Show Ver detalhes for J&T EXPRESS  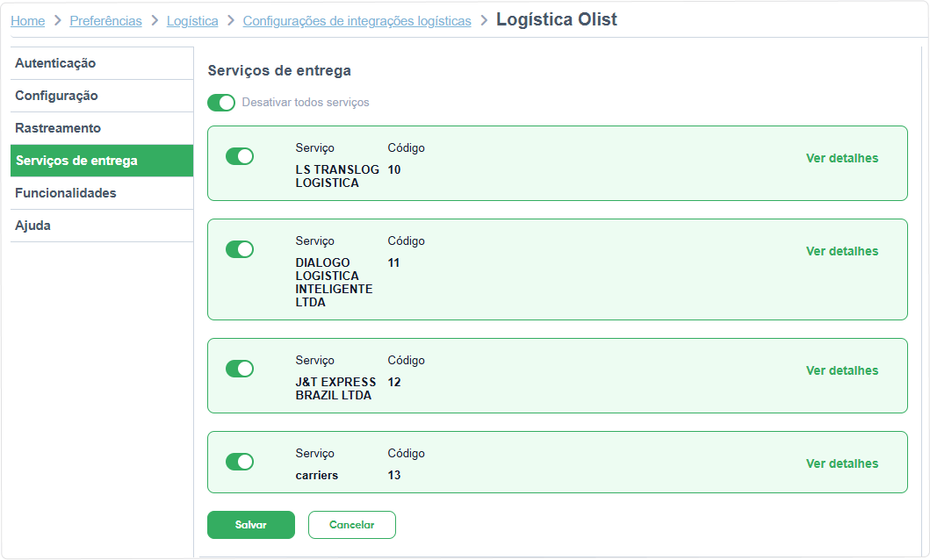pos(841,371)
